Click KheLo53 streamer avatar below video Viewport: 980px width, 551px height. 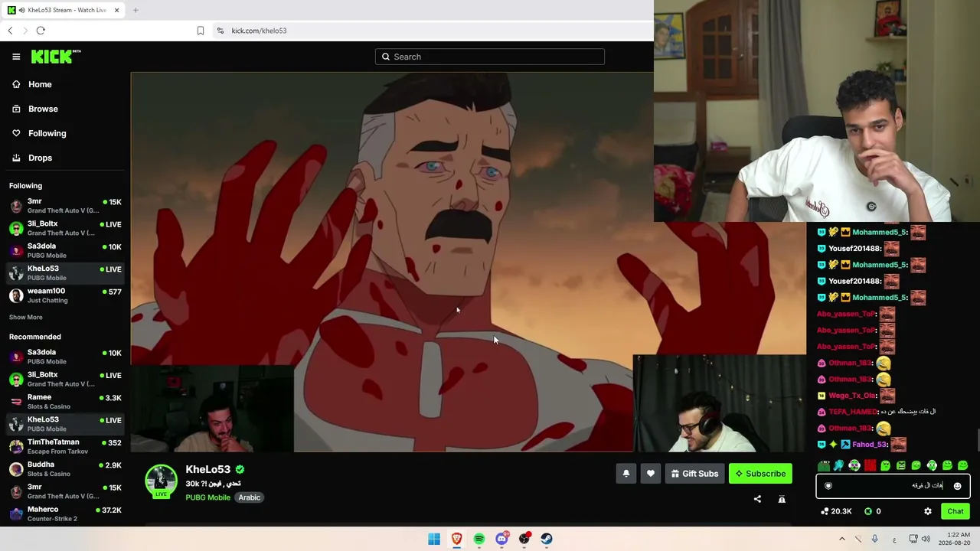pyautogui.click(x=161, y=481)
